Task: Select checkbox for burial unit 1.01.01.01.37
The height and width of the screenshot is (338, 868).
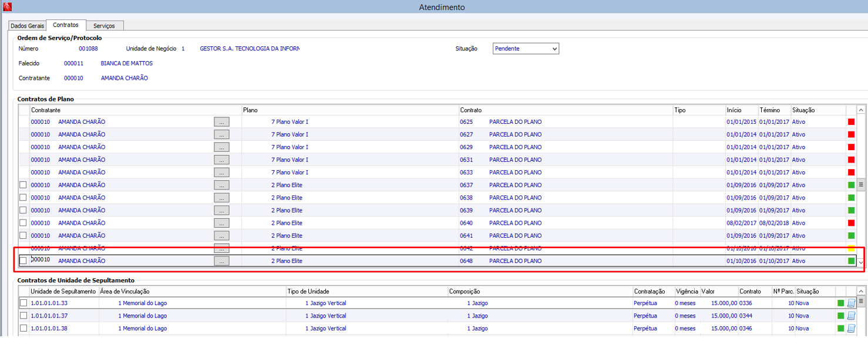Action: pyautogui.click(x=23, y=316)
